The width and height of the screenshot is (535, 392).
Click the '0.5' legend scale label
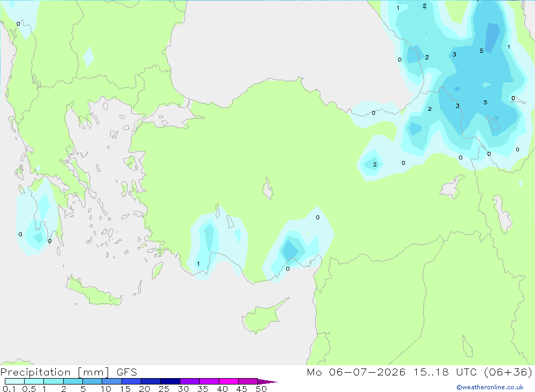(x=29, y=389)
